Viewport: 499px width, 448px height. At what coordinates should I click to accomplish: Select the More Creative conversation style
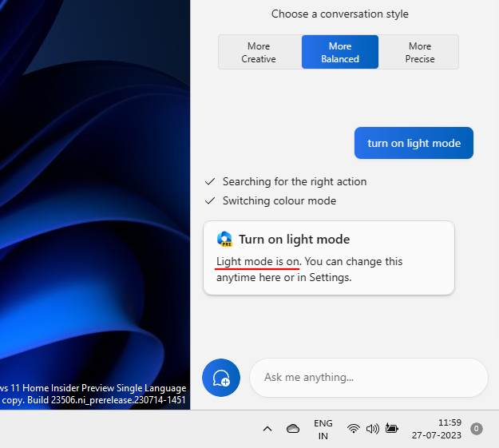tap(260, 52)
